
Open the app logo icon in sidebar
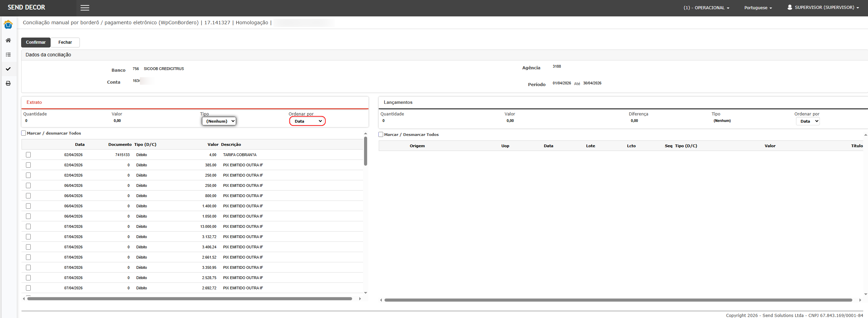[x=8, y=25]
